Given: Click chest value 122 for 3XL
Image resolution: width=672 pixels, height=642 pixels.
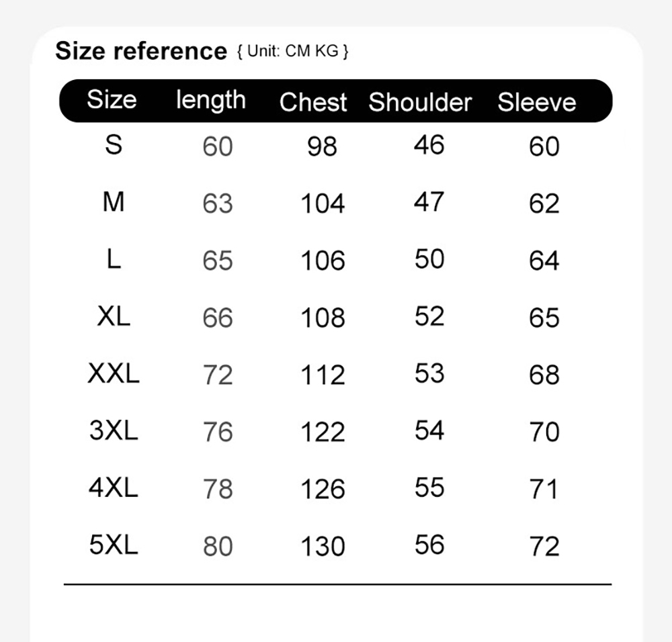Looking at the screenshot, I should 323,432.
